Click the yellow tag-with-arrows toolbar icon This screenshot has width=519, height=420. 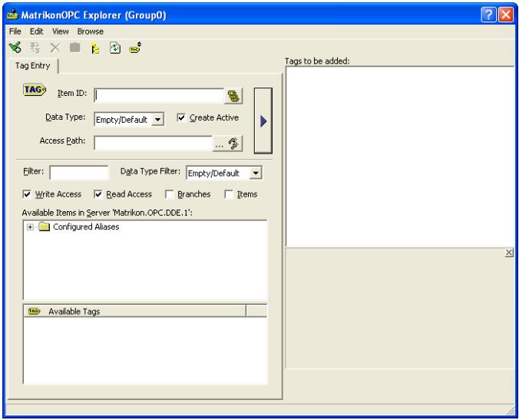tap(135, 48)
